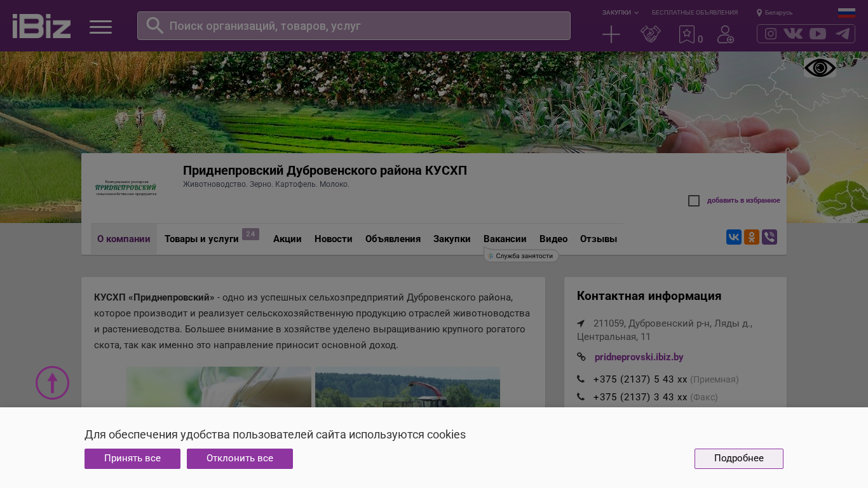The width and height of the screenshot is (868, 488).
Task: Open favorites star bookmark icon
Action: 687,34
